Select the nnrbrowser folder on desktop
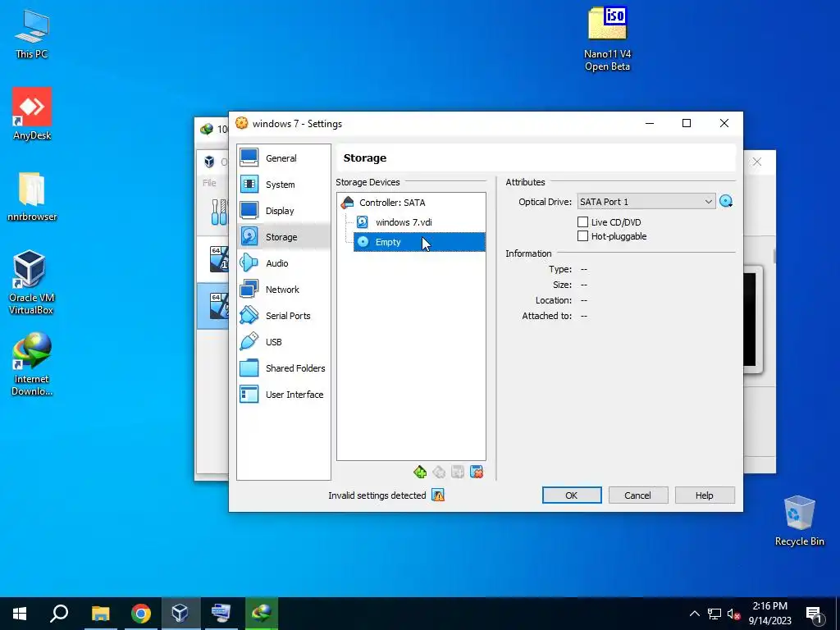Image resolution: width=840 pixels, height=630 pixels. click(x=32, y=197)
